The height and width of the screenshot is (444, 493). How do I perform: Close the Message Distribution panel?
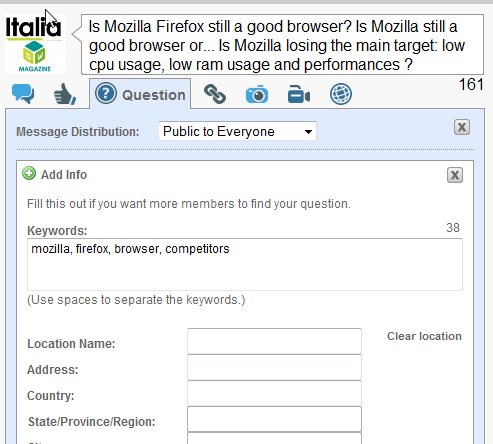(462, 127)
